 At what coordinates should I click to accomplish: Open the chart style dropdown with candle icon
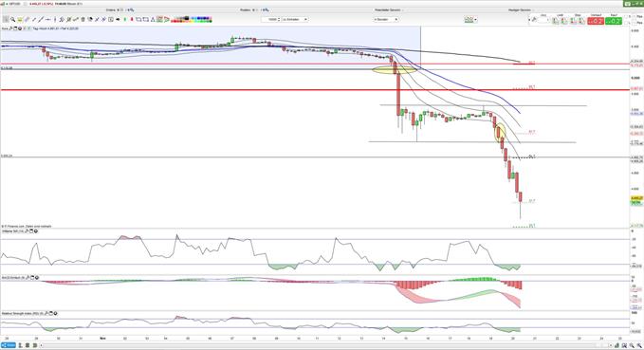pos(470,19)
